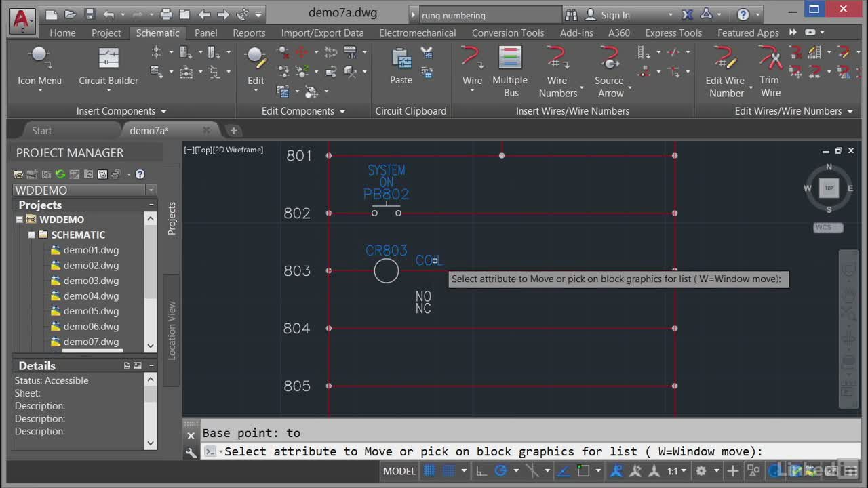This screenshot has width=868, height=488.
Task: Click the command line customize wrench icon
Action: (x=191, y=452)
